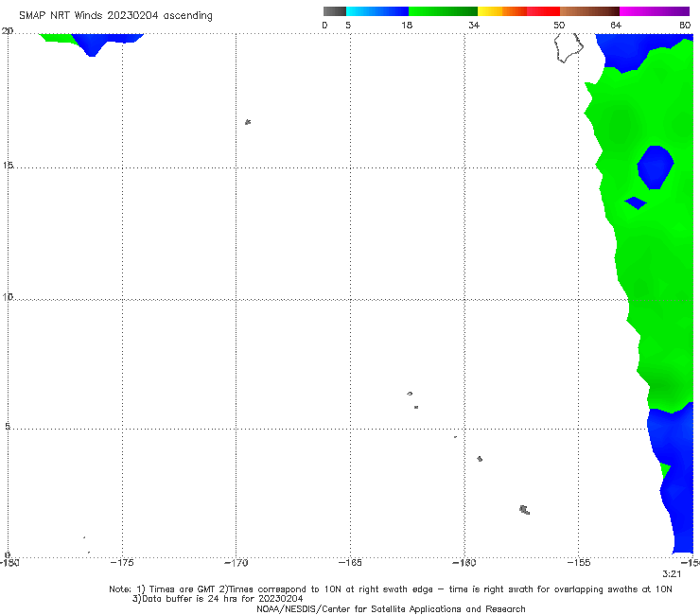700x615 pixels.
Task: Click the color bar label '80'
Action: (x=685, y=26)
